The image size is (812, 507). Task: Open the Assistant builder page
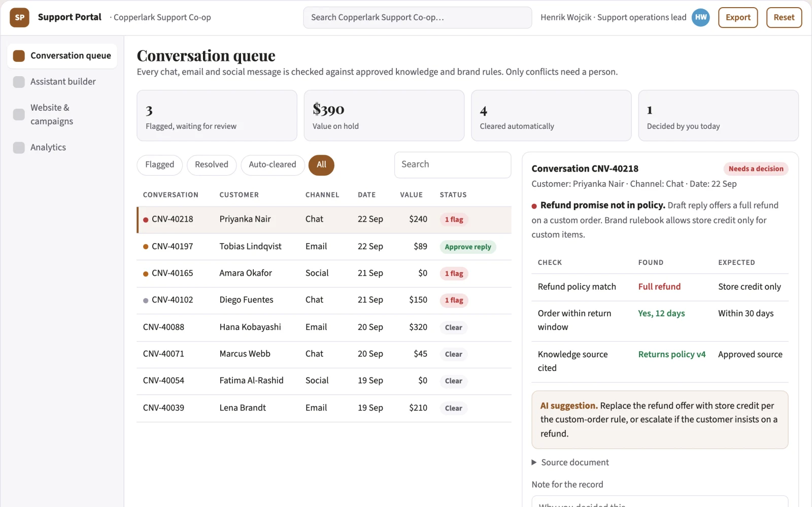click(x=62, y=82)
